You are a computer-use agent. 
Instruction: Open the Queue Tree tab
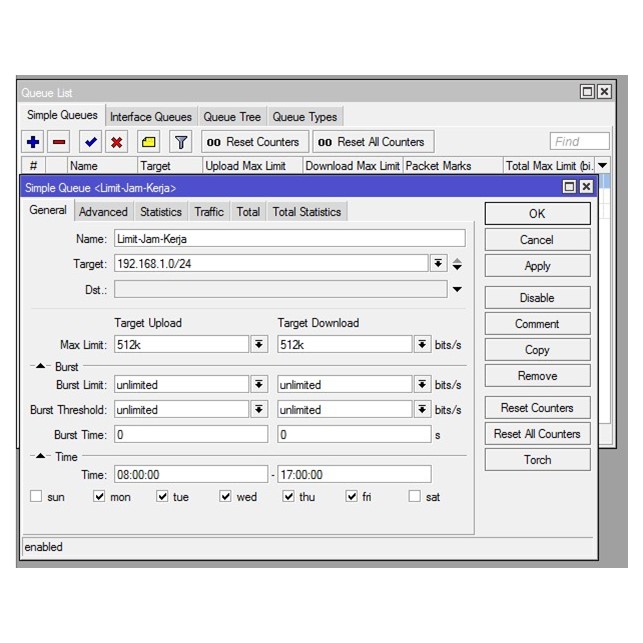[232, 117]
